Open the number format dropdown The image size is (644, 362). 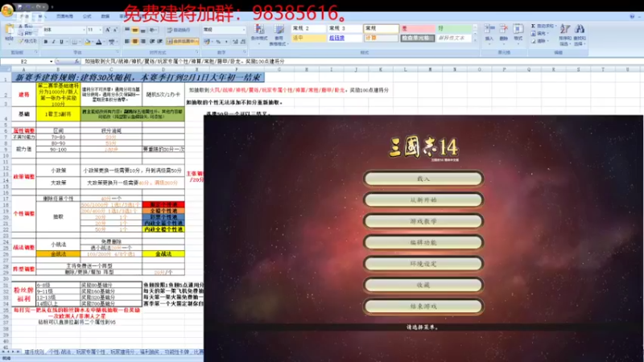pyautogui.click(x=244, y=30)
